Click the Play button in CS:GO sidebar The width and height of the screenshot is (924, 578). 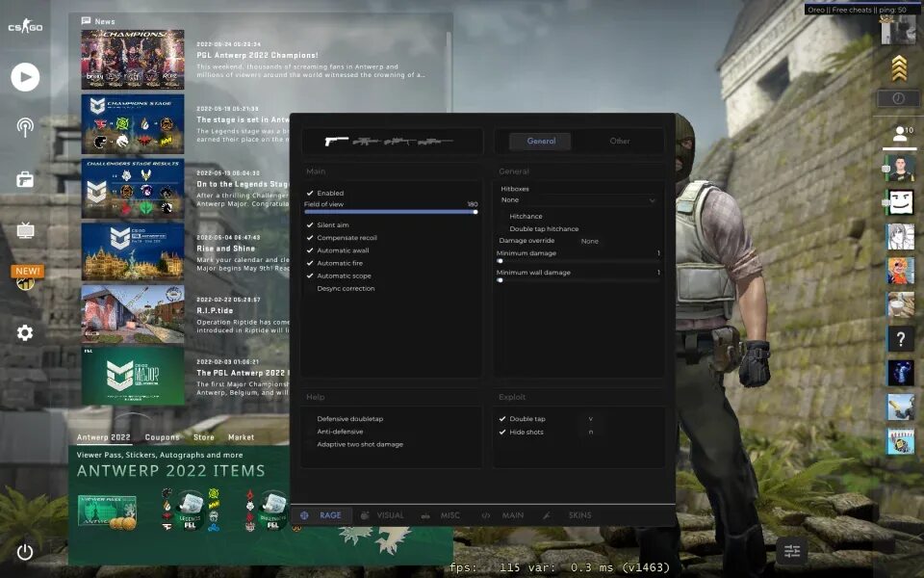(25, 77)
